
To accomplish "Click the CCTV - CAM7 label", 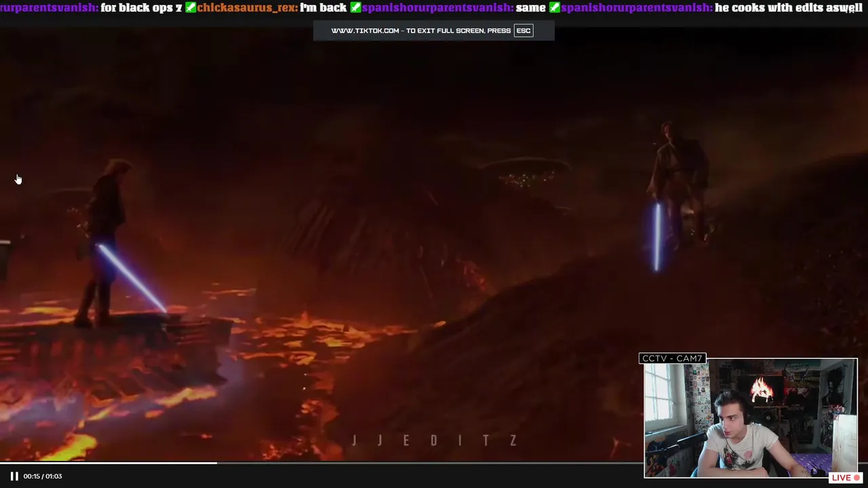I will point(672,358).
